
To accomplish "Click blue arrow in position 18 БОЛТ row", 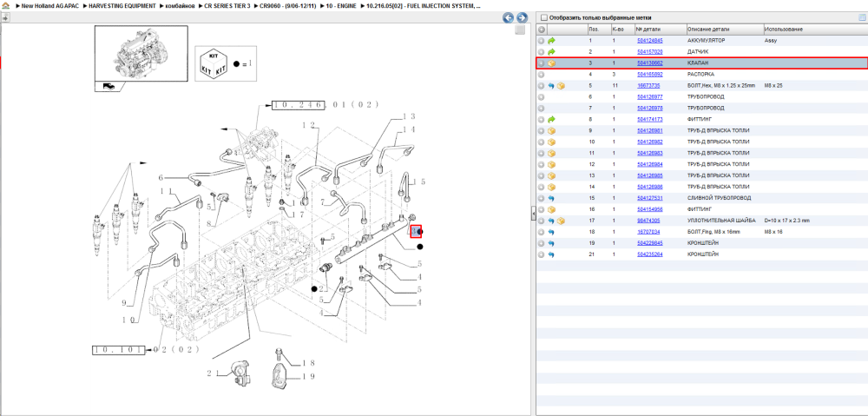I will pyautogui.click(x=551, y=232).
